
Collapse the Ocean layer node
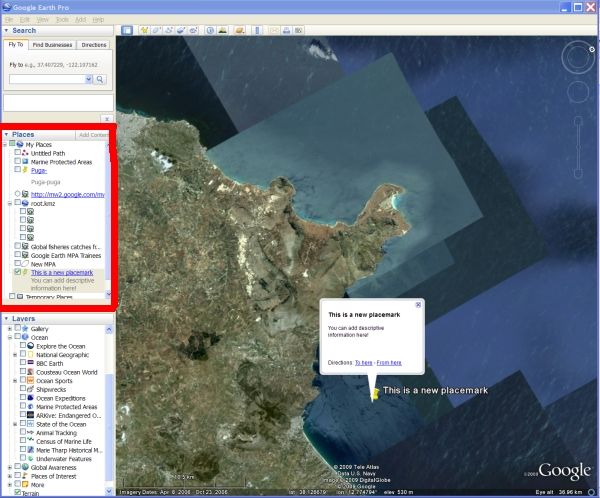coord(10,337)
